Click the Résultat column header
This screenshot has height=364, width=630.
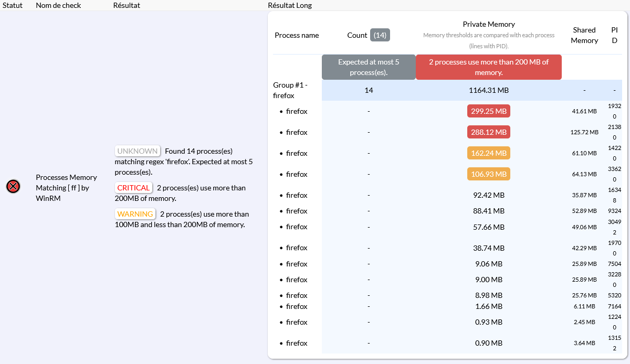tap(127, 5)
